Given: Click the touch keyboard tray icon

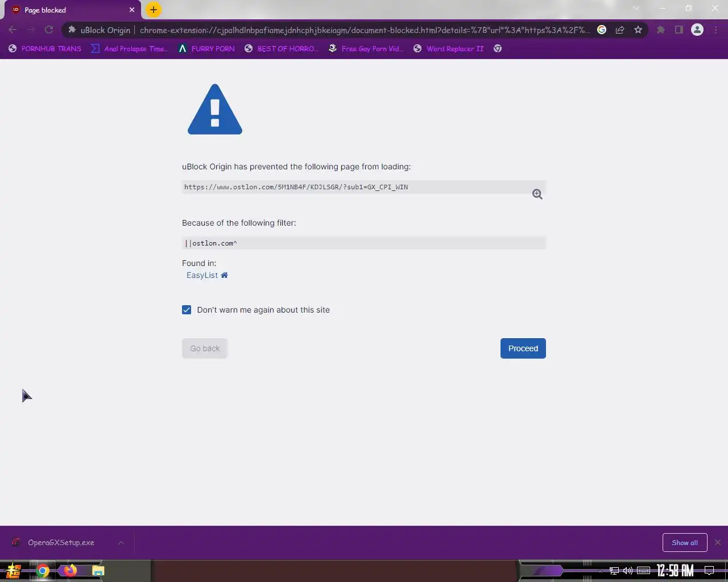Looking at the screenshot, I should pyautogui.click(x=644, y=571).
